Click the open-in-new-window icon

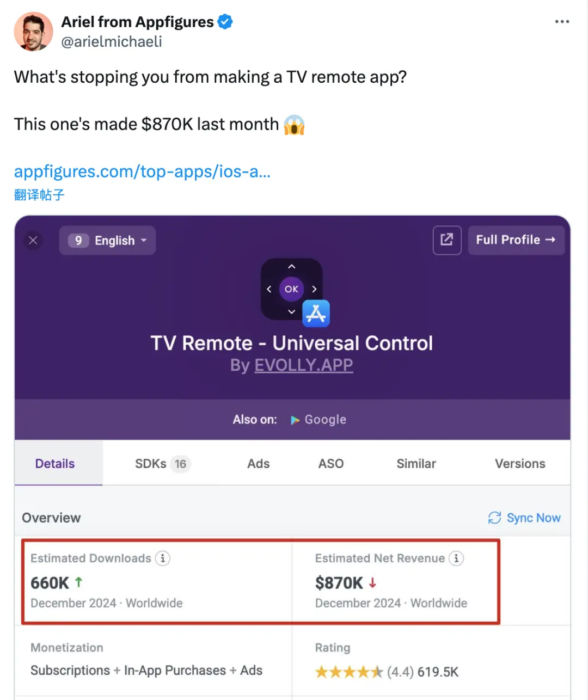click(x=447, y=240)
